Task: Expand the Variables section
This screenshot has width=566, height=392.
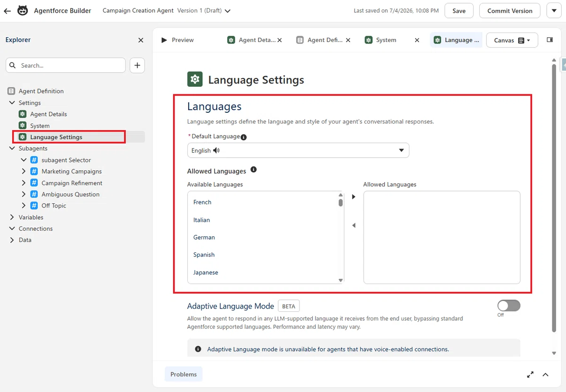Action: point(12,217)
